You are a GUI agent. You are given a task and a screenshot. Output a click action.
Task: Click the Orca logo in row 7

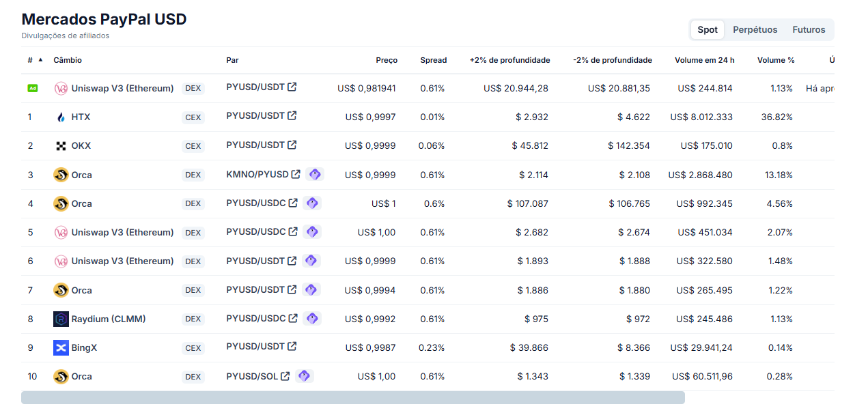pos(61,290)
